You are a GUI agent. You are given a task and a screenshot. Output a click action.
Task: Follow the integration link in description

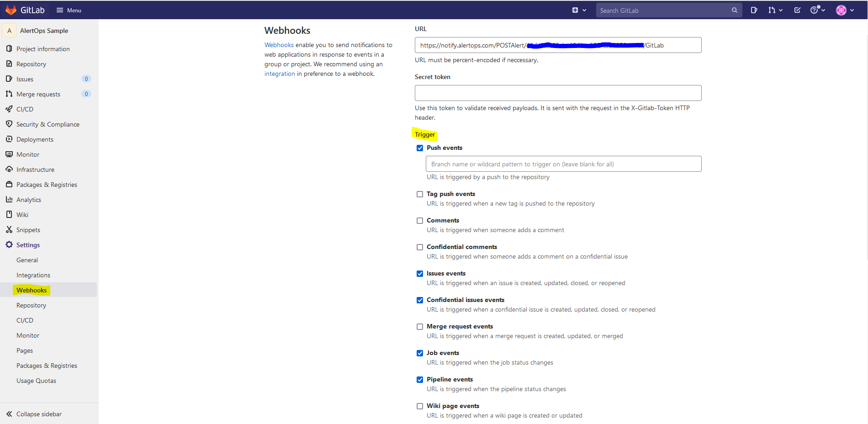[x=280, y=74]
